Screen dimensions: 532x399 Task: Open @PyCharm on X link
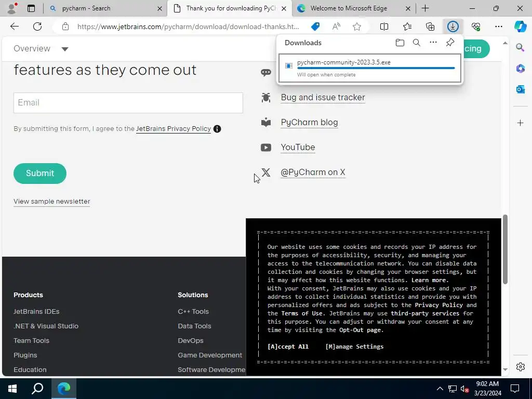(x=313, y=172)
